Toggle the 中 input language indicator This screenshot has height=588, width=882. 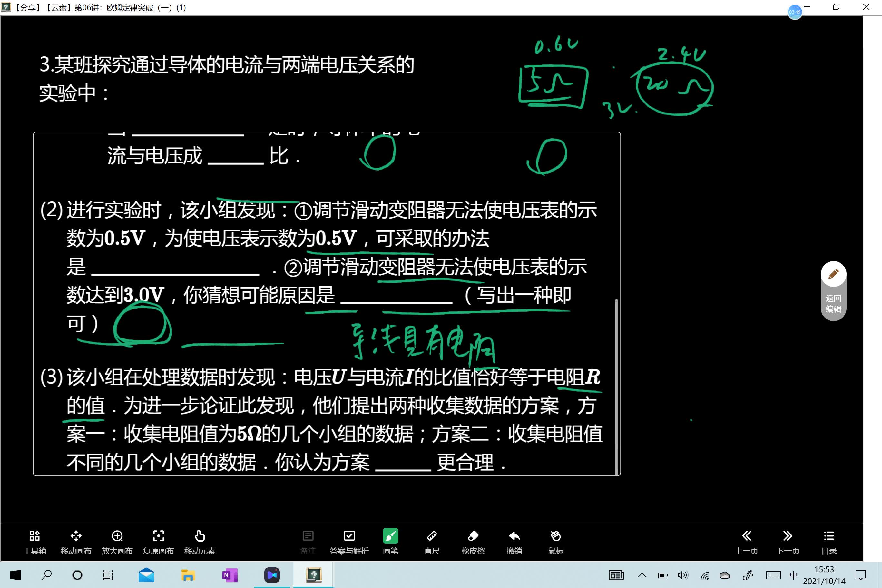pos(793,574)
